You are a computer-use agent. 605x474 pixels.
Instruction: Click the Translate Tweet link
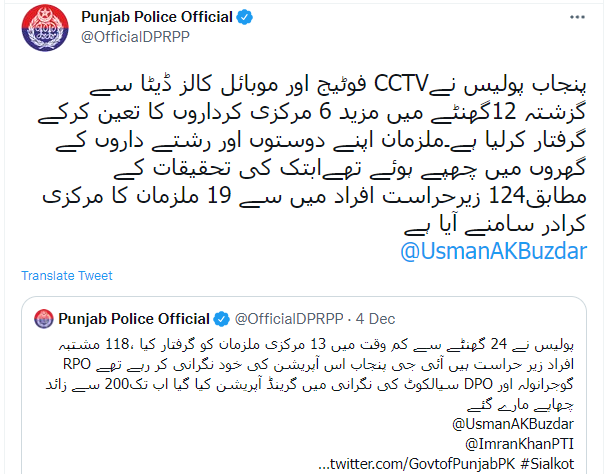click(67, 276)
